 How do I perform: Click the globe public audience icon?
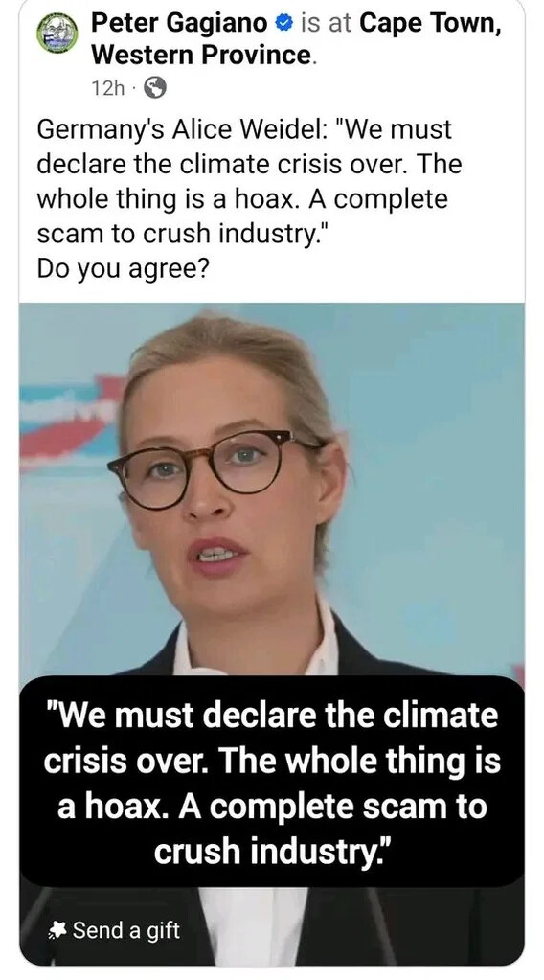coord(155,88)
